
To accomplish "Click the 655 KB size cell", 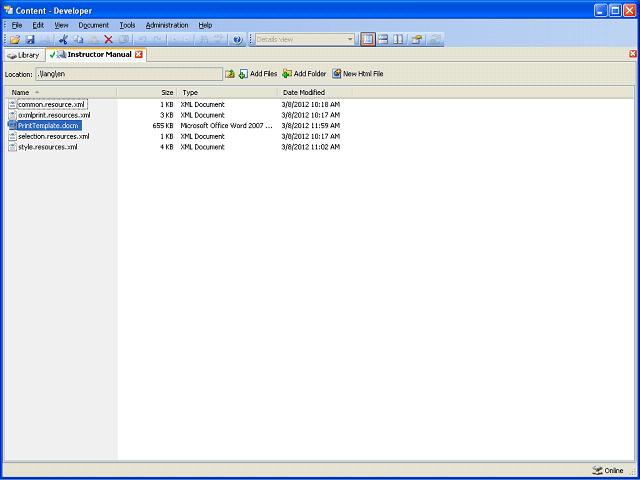I will (163, 126).
